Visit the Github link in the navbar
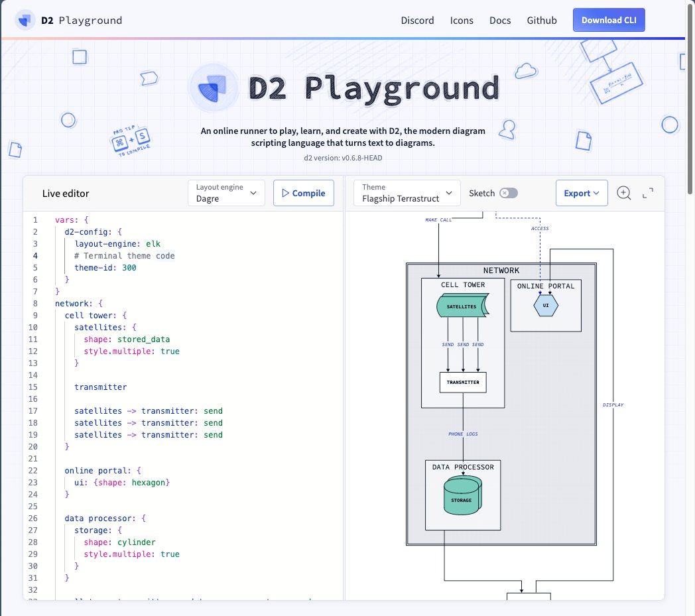This screenshot has width=695, height=616. tap(542, 21)
